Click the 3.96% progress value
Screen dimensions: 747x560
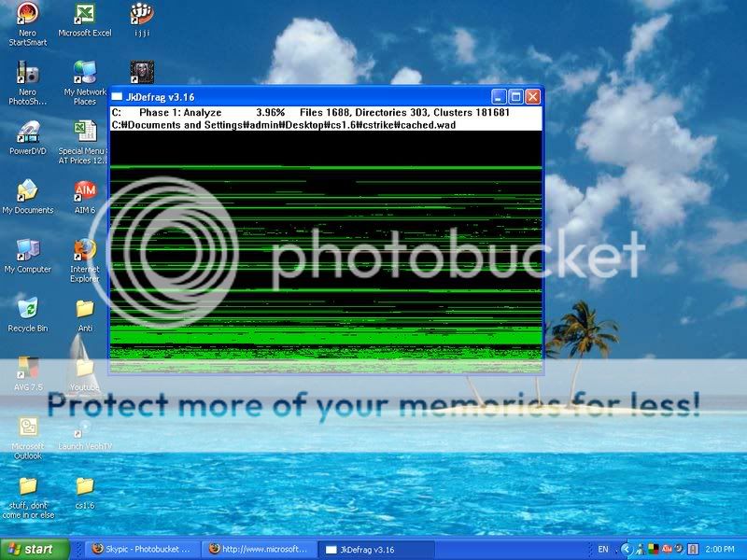[x=270, y=113]
